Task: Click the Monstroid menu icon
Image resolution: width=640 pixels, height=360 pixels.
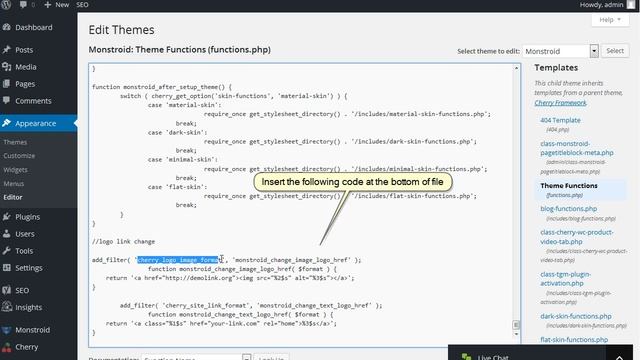Action: [6, 330]
